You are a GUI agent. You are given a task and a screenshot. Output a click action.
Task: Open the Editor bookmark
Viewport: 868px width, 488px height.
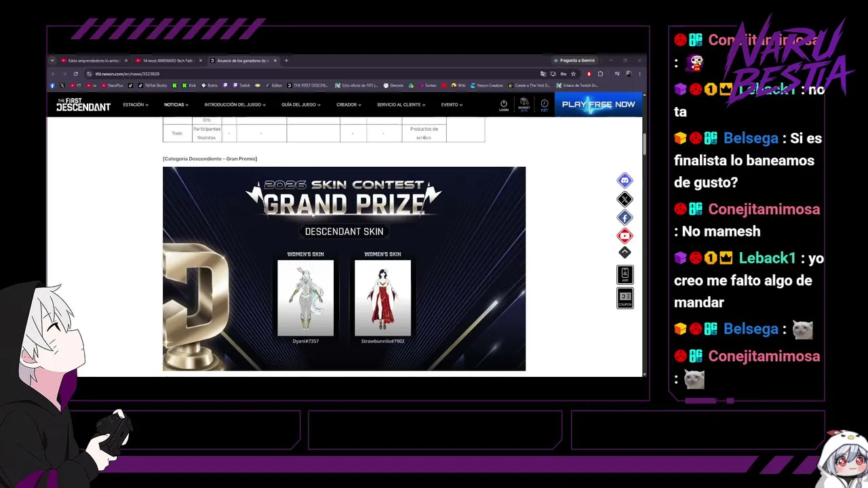click(x=273, y=85)
